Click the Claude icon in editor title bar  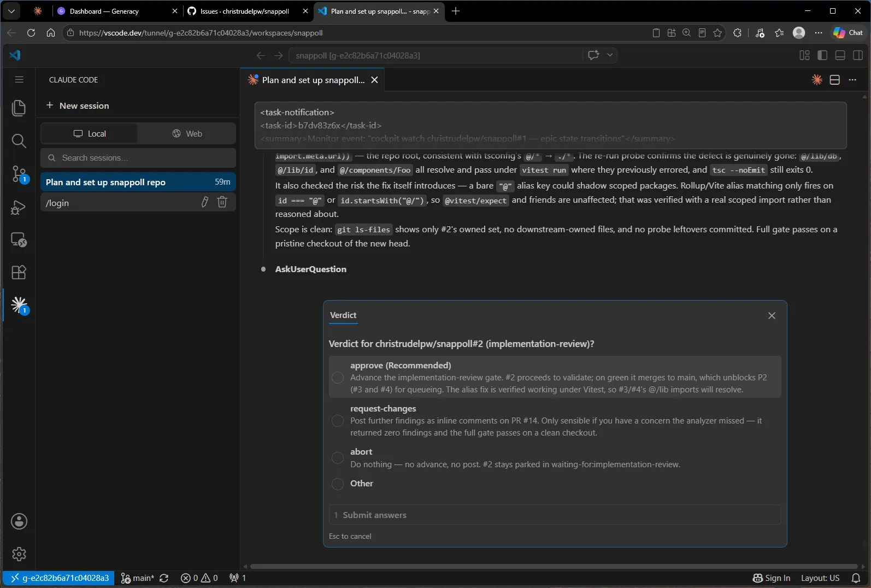pyautogui.click(x=817, y=80)
